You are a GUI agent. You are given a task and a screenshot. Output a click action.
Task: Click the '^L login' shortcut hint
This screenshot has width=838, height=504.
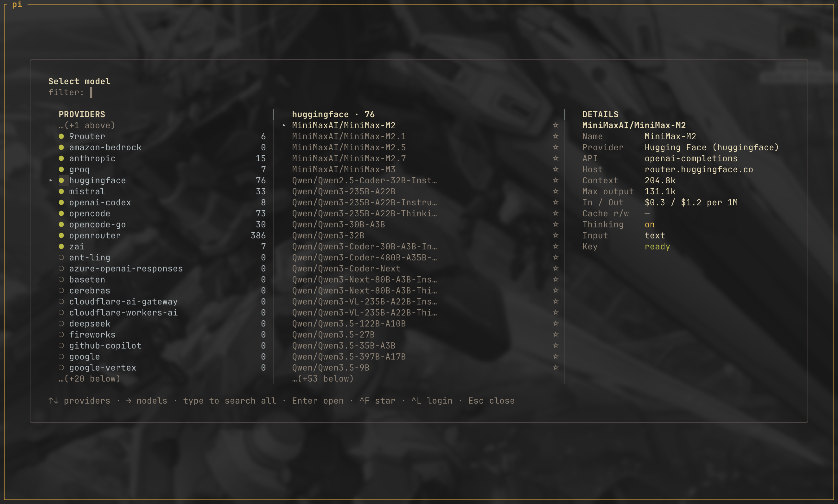pos(432,401)
